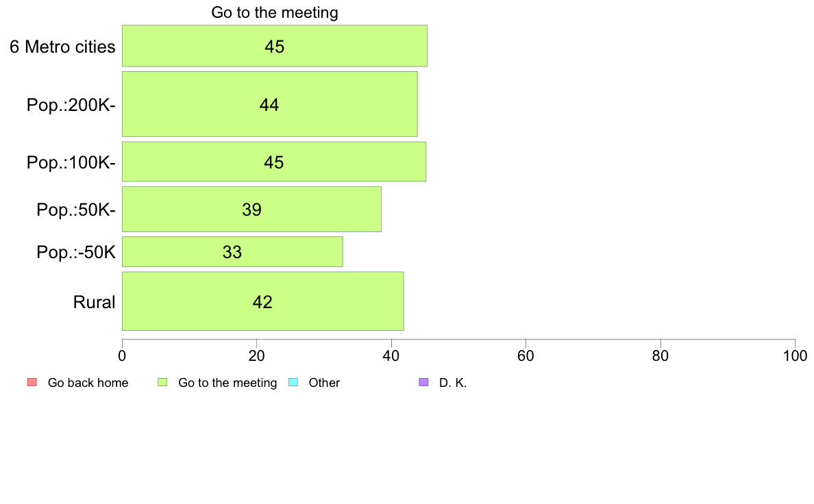This screenshot has width=814, height=504.
Task: Click the 0 tick label on the axis
Action: [122, 355]
